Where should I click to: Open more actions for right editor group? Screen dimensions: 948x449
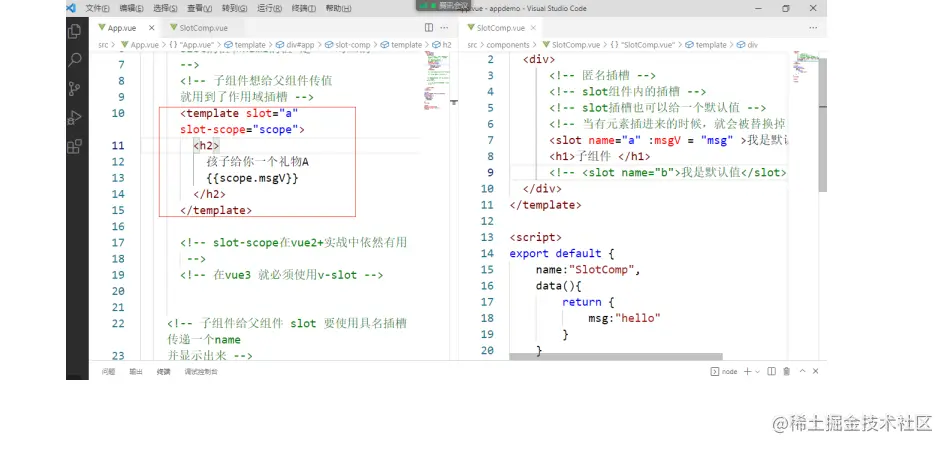(x=813, y=28)
